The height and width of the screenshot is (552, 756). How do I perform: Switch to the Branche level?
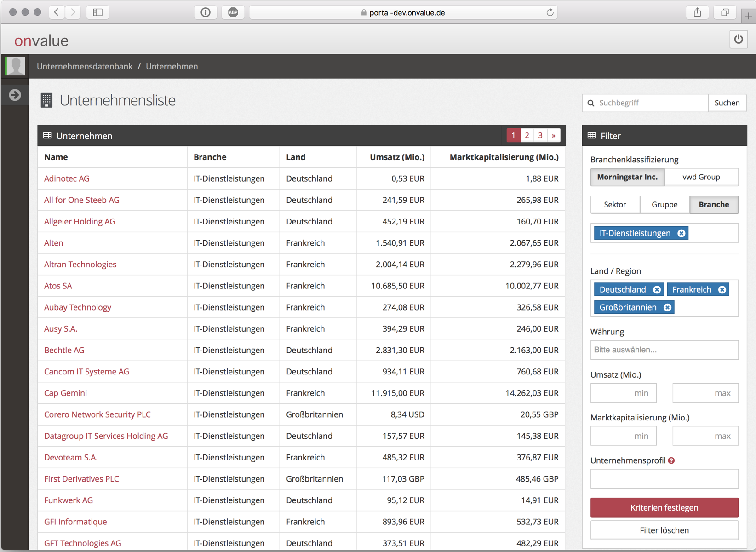714,205
